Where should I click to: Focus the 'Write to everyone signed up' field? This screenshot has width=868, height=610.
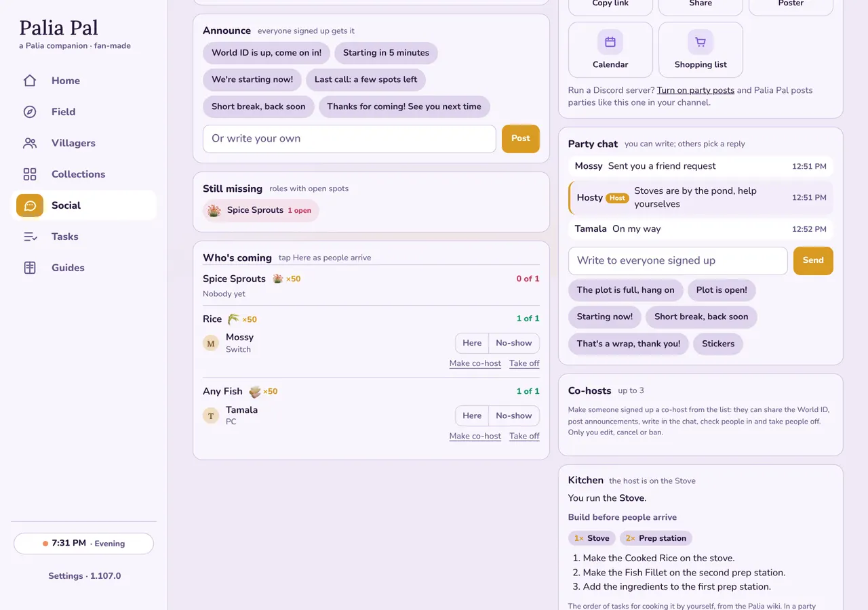click(x=678, y=261)
